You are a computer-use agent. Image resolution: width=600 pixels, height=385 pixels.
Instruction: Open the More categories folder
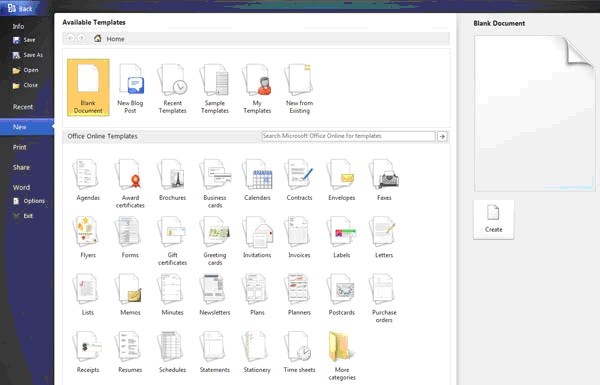click(342, 356)
